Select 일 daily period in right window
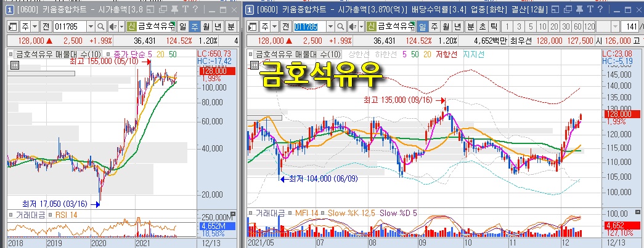This screenshot has width=644, height=248. [422, 27]
